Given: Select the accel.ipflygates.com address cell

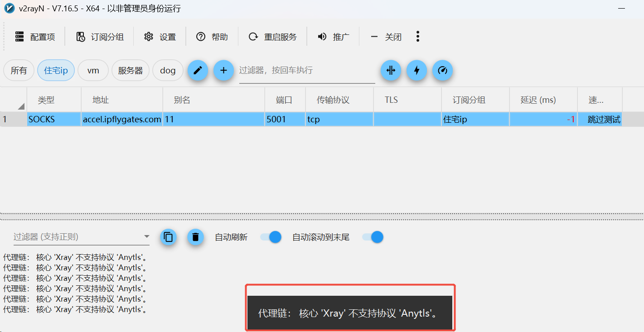Looking at the screenshot, I should click(x=122, y=120).
